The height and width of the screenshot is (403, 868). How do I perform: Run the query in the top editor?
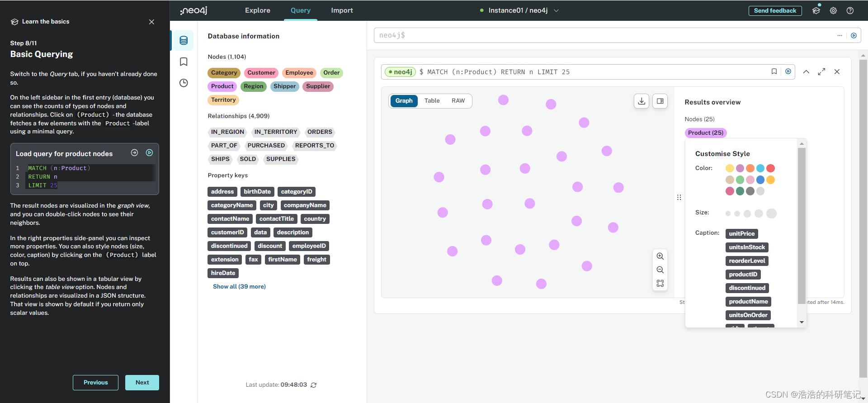coord(854,35)
